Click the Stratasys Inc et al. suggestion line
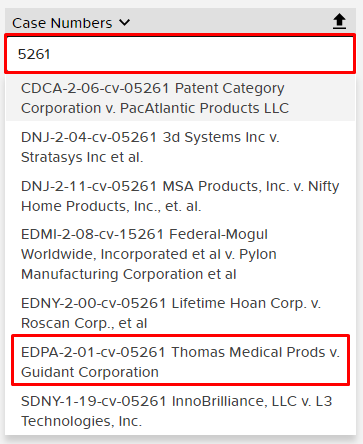Screen dimensions: 363x444 pyautogui.click(x=82, y=157)
